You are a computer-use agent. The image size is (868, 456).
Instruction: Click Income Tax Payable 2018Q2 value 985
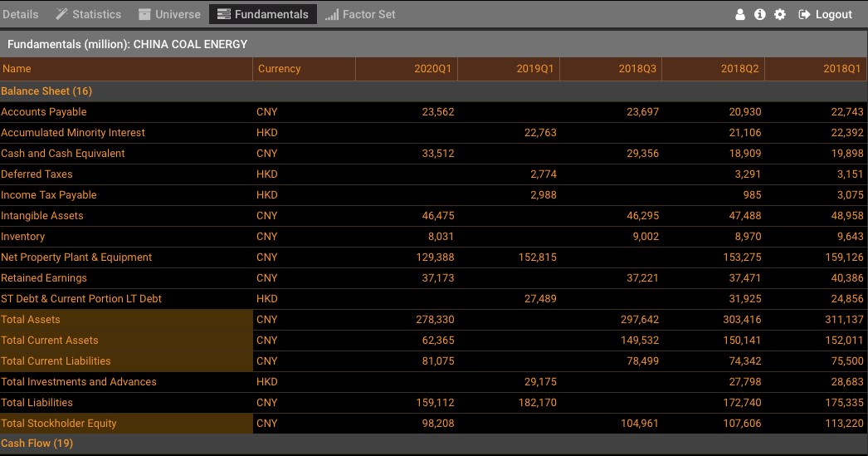click(752, 195)
